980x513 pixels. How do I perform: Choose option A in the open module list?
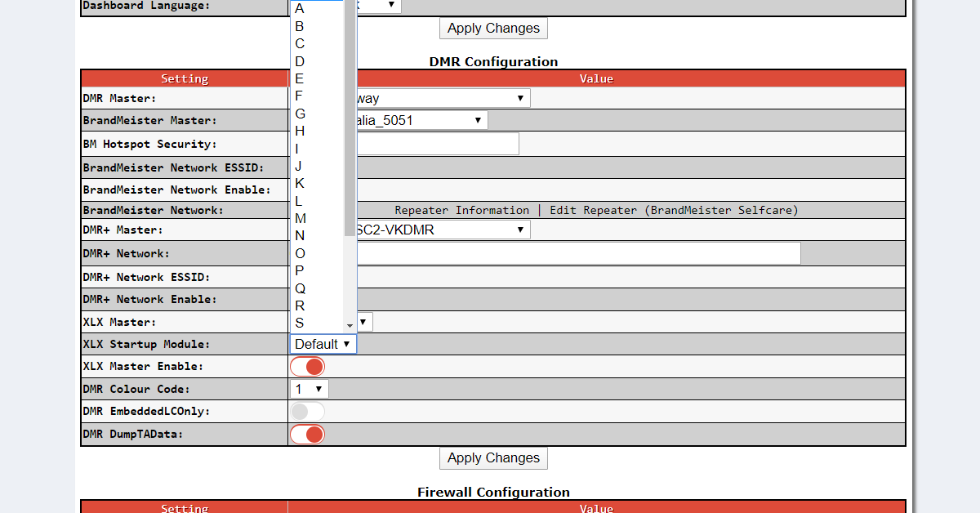(317, 8)
